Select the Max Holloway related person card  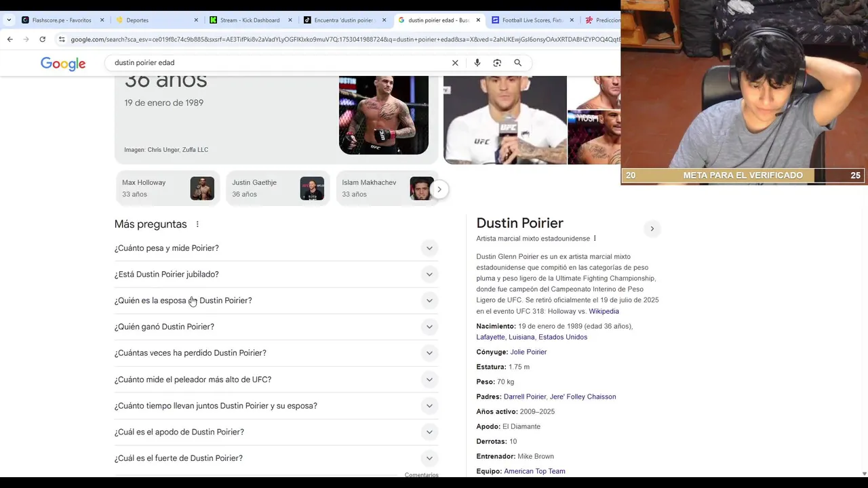(167, 188)
